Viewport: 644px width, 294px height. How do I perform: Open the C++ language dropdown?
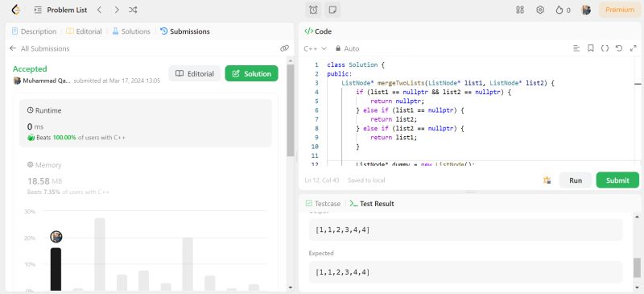(x=315, y=48)
